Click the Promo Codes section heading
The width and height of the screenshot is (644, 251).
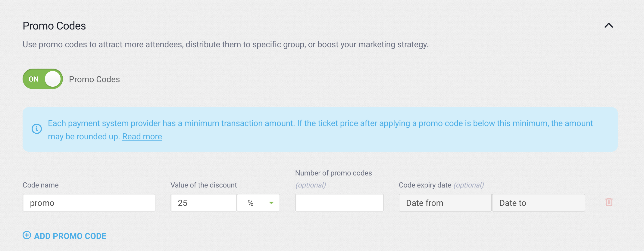tap(54, 26)
